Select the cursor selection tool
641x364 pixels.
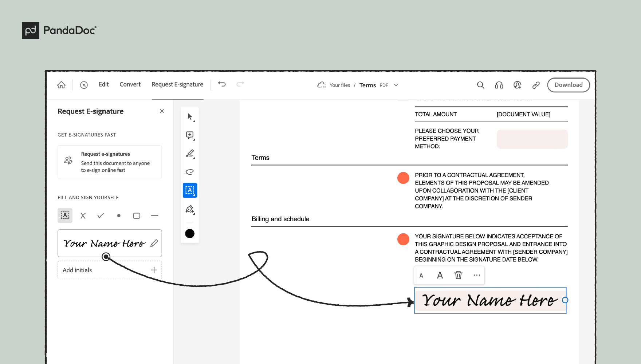click(190, 116)
